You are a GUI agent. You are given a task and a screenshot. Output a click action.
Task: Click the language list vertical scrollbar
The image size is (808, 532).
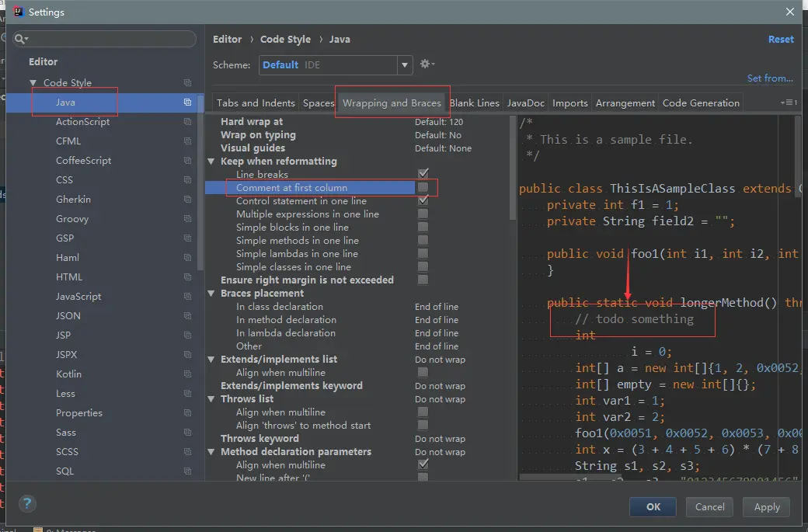200,183
